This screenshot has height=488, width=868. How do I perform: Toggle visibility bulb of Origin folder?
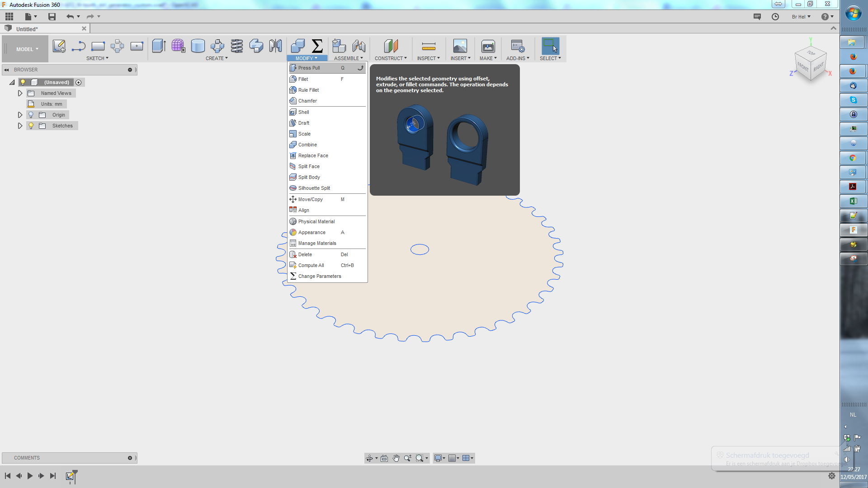tap(31, 115)
